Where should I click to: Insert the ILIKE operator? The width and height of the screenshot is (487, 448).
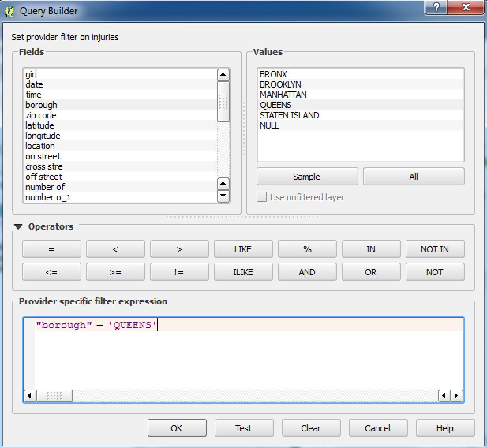tap(243, 272)
